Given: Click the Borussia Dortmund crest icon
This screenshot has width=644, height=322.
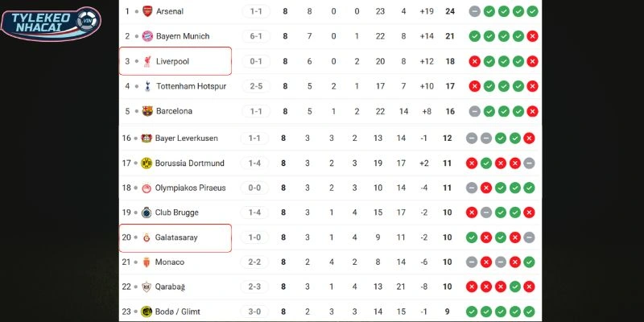Looking at the screenshot, I should tap(147, 163).
